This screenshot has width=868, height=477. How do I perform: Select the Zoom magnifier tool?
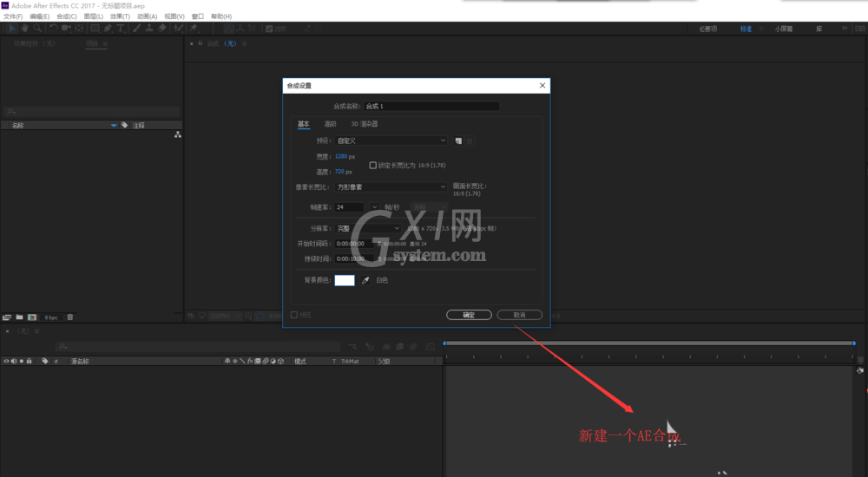(x=37, y=29)
